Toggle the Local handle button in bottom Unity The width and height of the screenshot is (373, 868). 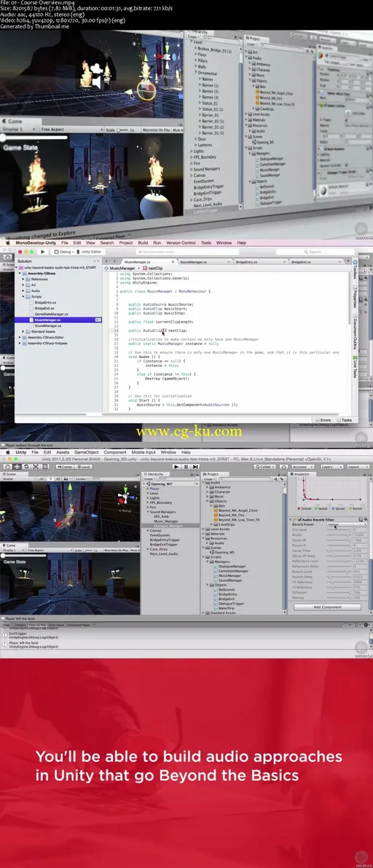tap(84, 467)
